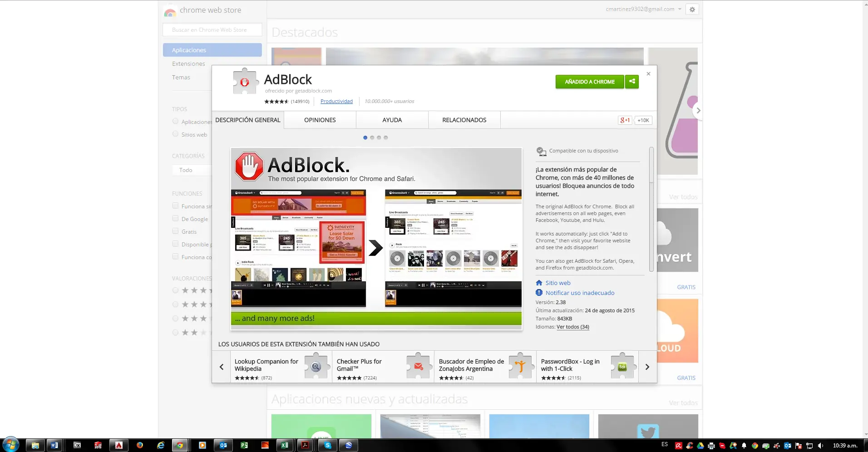The width and height of the screenshot is (868, 452).
Task: Click the home icon next to Sitio web
Action: pyautogui.click(x=539, y=283)
